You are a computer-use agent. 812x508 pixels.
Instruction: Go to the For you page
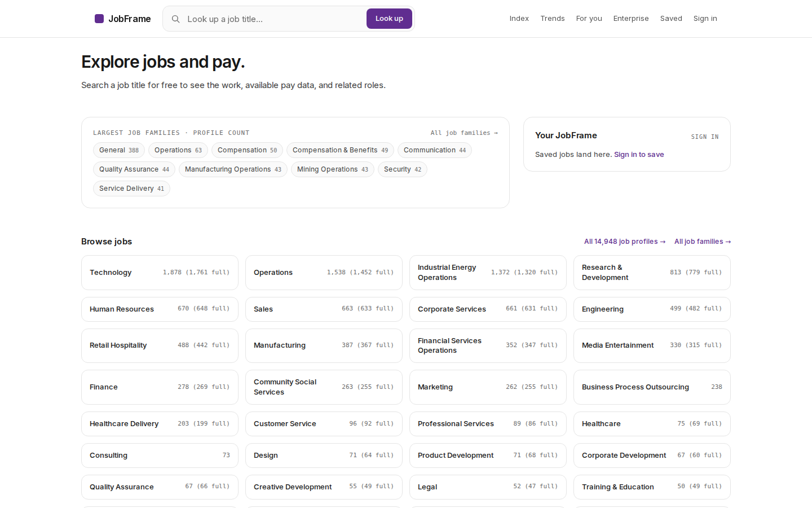[x=589, y=19]
